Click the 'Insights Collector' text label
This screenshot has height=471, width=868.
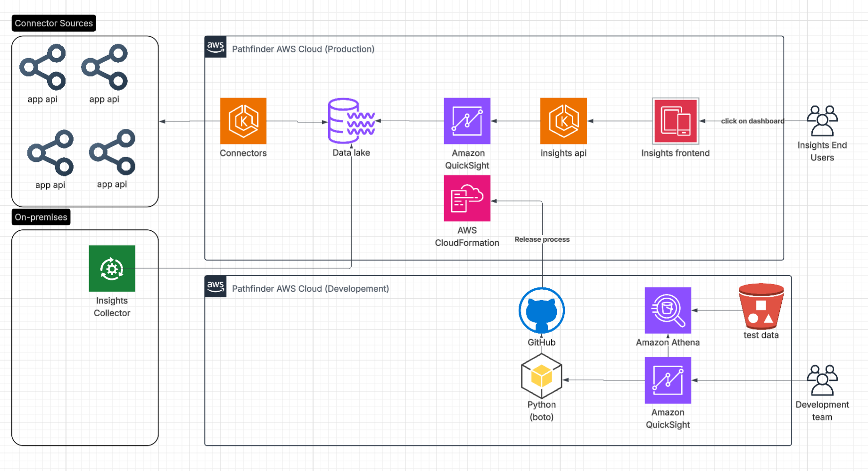[x=112, y=307]
